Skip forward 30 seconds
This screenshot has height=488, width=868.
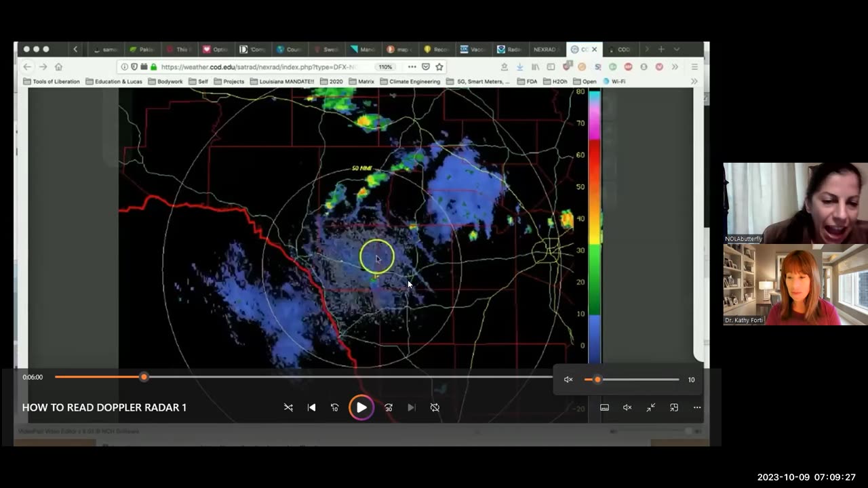(x=389, y=407)
